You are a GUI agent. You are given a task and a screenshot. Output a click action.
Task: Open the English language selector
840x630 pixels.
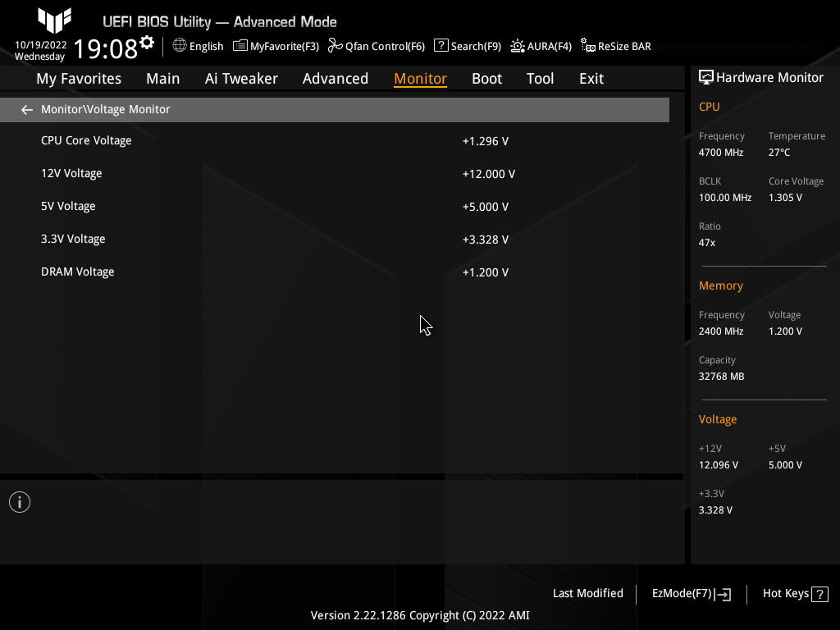coord(198,46)
